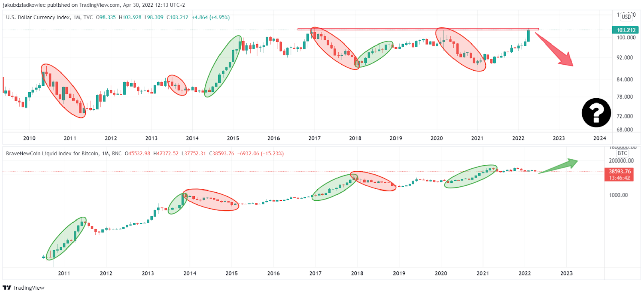Image resolution: width=644 pixels, height=293 pixels.
Task: Click the 2011 red ellipse on dollar chart
Action: [63, 91]
